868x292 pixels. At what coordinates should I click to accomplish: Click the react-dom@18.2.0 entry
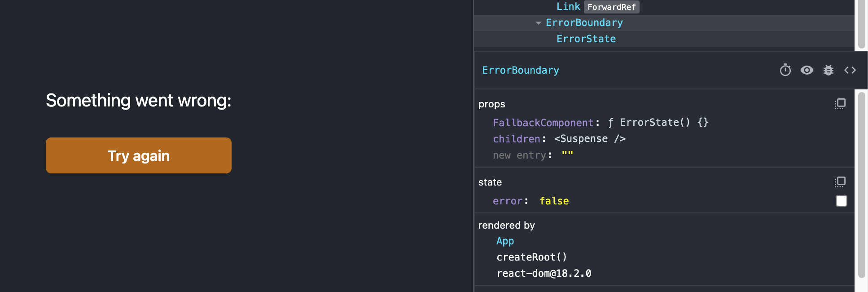click(544, 274)
